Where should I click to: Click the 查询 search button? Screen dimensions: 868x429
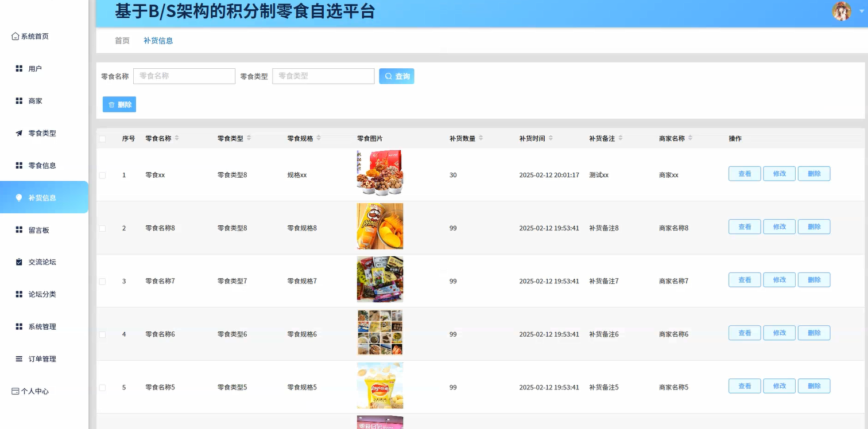396,76
